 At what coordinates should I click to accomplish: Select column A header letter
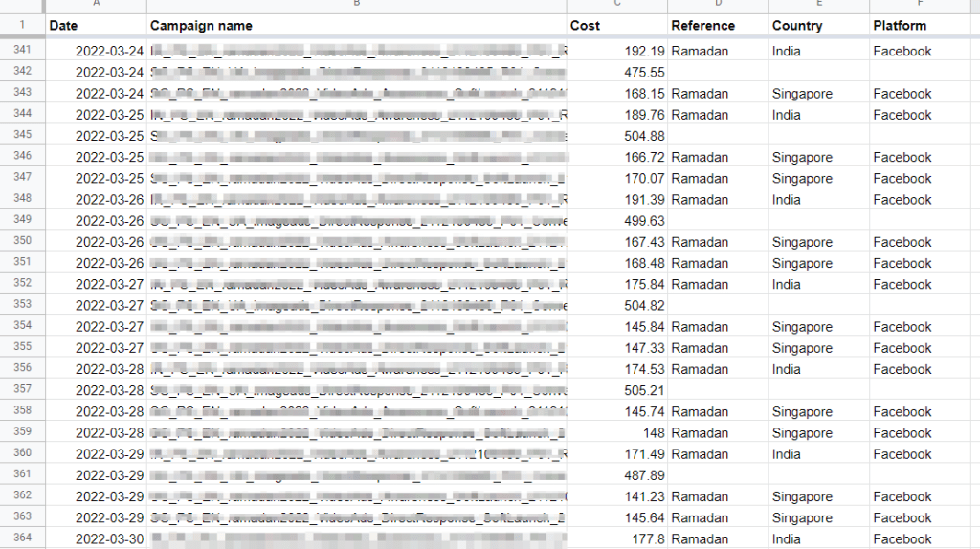coord(96,5)
